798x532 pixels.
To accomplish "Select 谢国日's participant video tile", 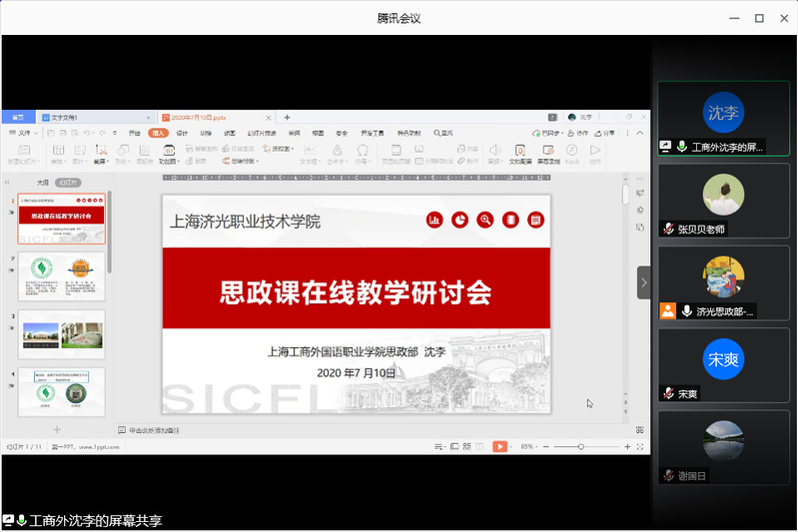I will (723, 447).
